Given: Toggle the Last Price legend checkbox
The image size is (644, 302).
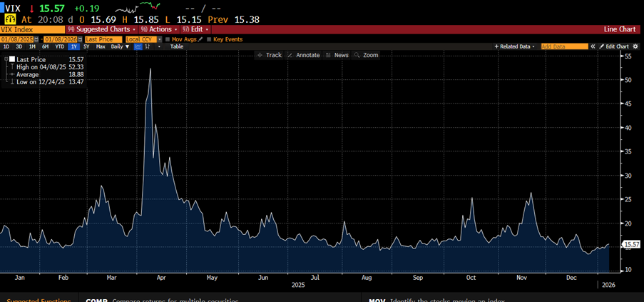Looking at the screenshot, I should [11, 59].
